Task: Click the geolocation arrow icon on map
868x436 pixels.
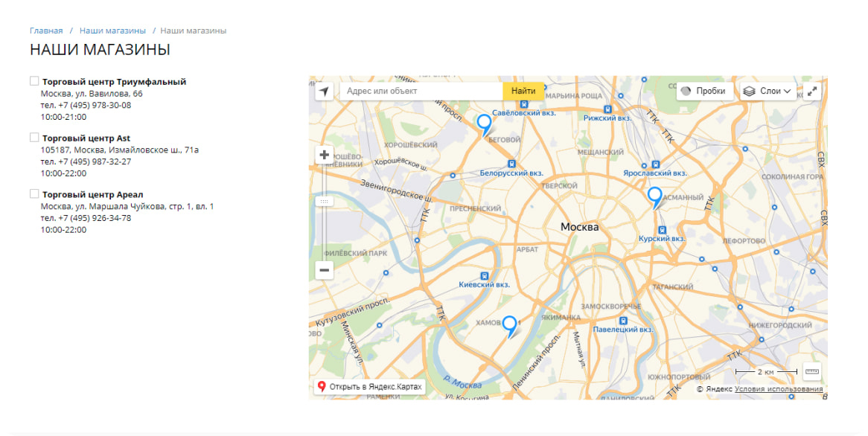Action: point(324,92)
